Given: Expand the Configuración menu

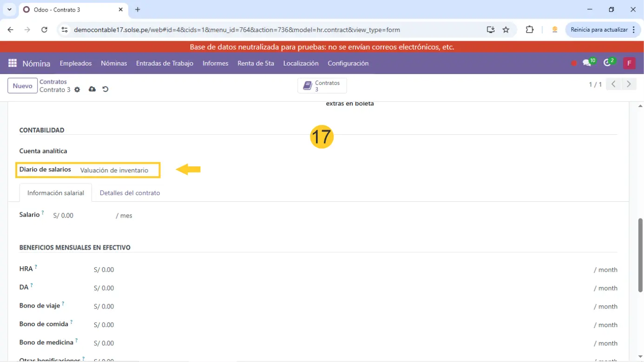Looking at the screenshot, I should (348, 63).
